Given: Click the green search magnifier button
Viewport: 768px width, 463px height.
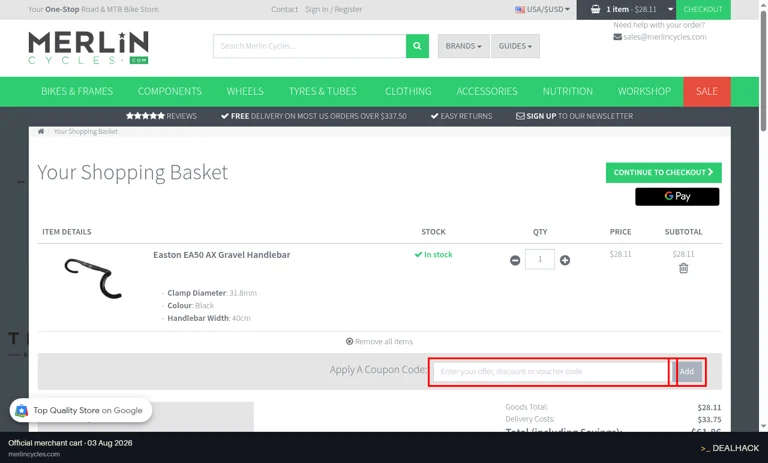Looking at the screenshot, I should [417, 46].
